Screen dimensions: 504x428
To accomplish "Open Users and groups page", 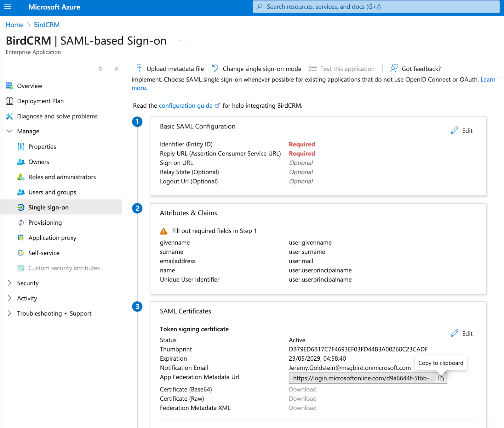I will coord(52,192).
